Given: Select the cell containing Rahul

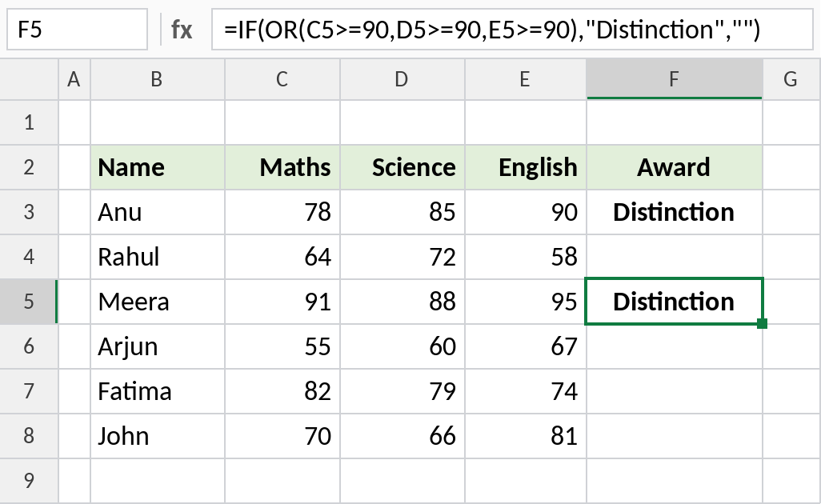Looking at the screenshot, I should pyautogui.click(x=158, y=257).
